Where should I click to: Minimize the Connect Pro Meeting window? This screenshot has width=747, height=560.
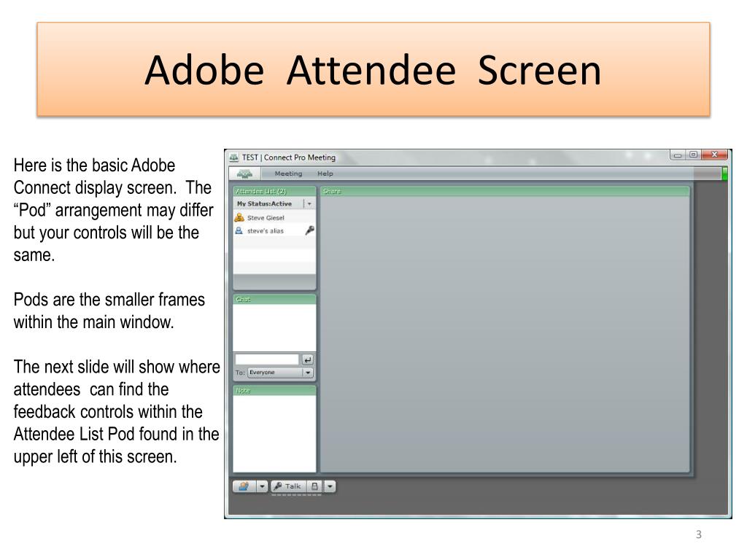pyautogui.click(x=678, y=155)
